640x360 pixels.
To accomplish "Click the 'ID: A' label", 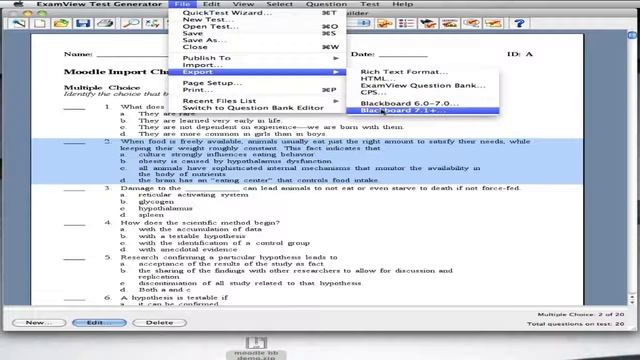I will (x=520, y=54).
